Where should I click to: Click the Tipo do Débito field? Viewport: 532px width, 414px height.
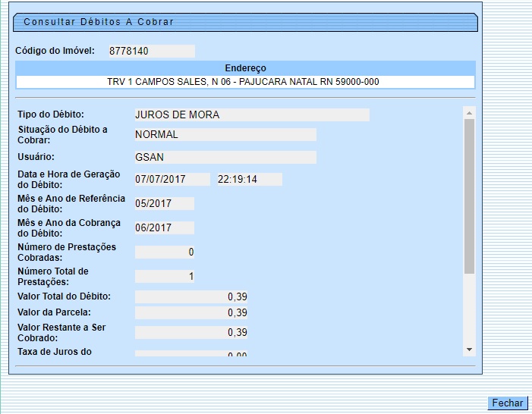[x=251, y=115]
